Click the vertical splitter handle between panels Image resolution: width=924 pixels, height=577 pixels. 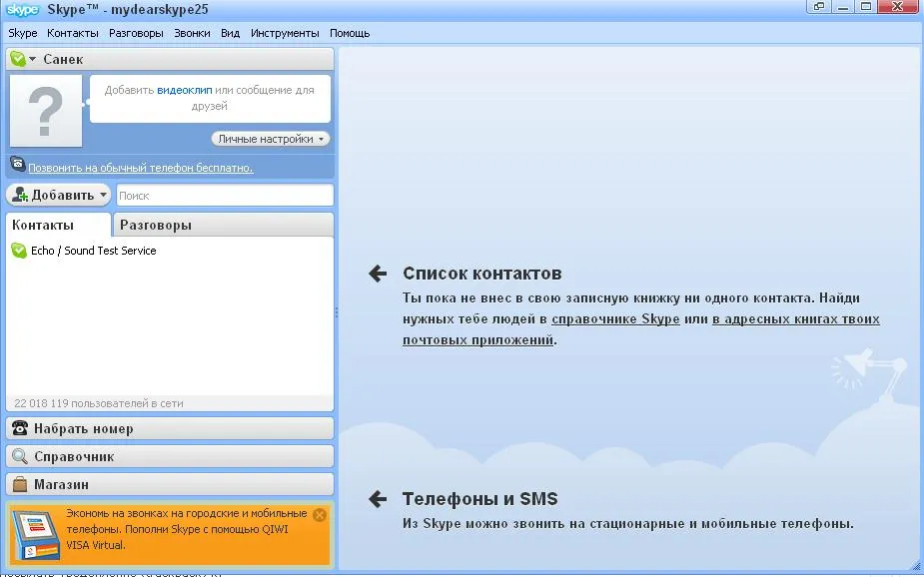click(337, 312)
